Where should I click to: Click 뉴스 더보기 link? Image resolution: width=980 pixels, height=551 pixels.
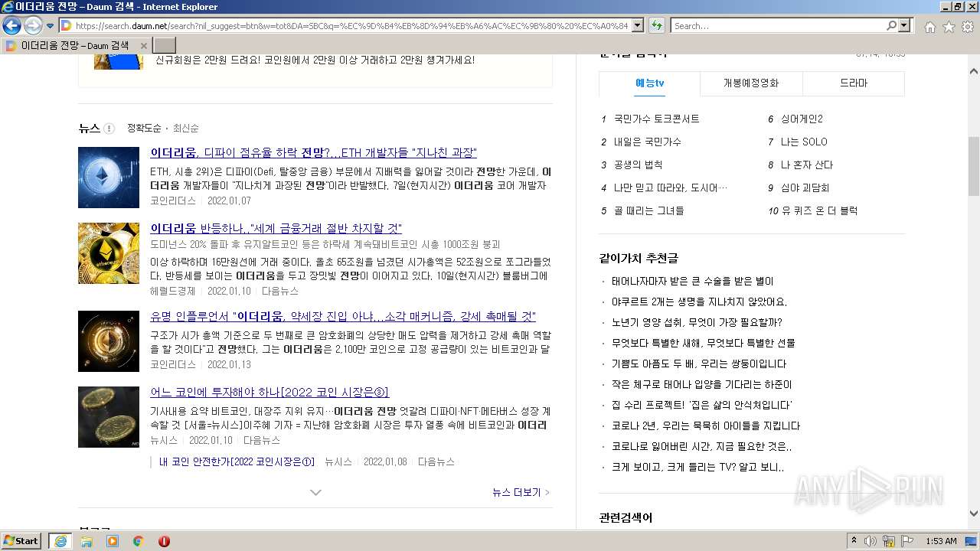point(521,493)
